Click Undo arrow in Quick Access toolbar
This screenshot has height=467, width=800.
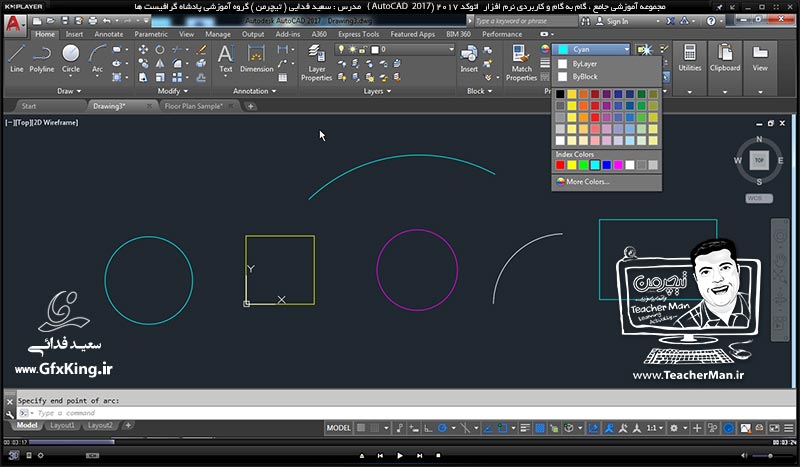click(x=106, y=21)
